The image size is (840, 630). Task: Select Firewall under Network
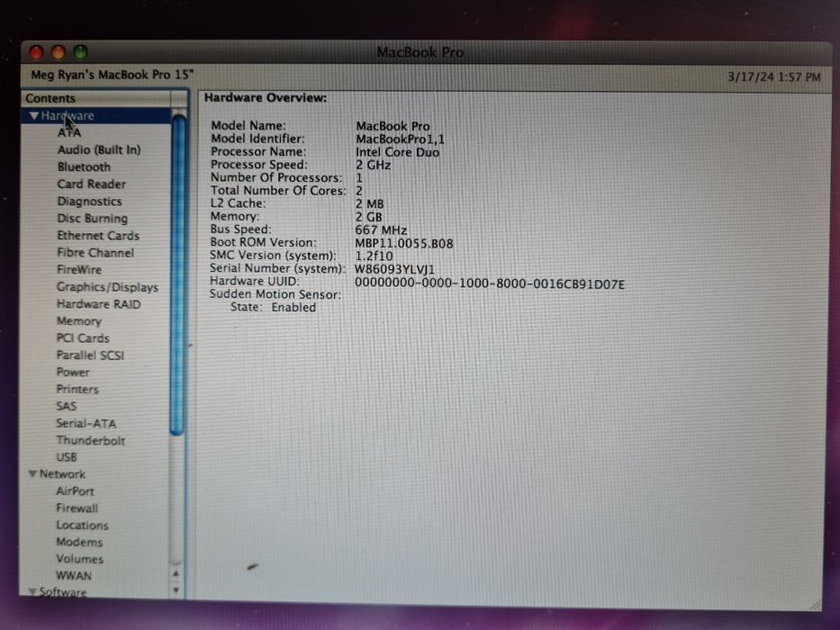[x=77, y=508]
